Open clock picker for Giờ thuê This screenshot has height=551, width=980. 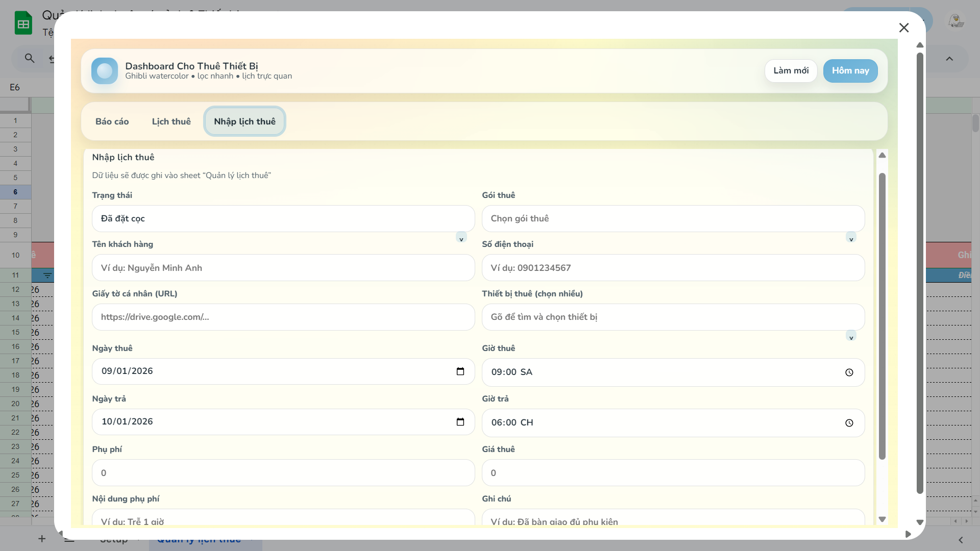[849, 372]
